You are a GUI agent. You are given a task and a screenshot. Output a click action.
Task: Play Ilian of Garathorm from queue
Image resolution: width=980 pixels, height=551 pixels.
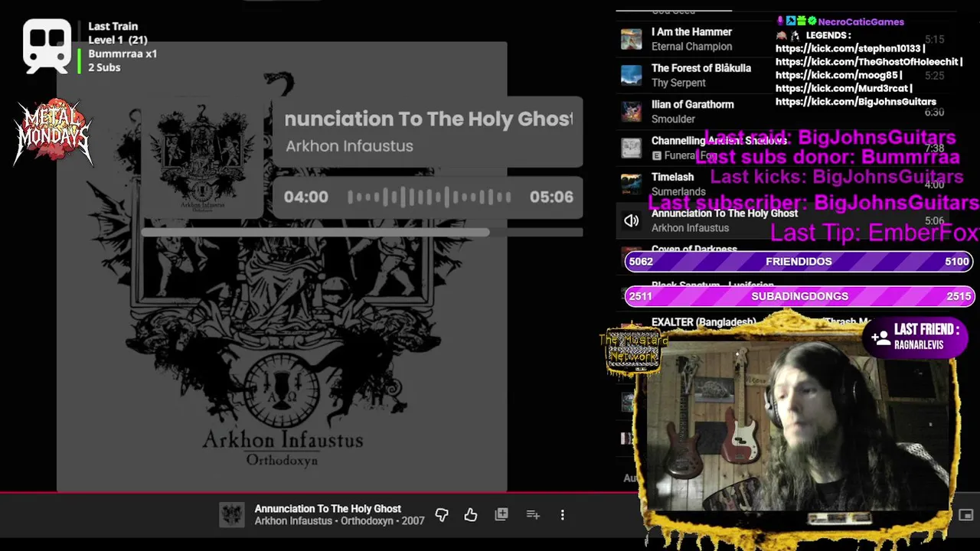point(692,104)
